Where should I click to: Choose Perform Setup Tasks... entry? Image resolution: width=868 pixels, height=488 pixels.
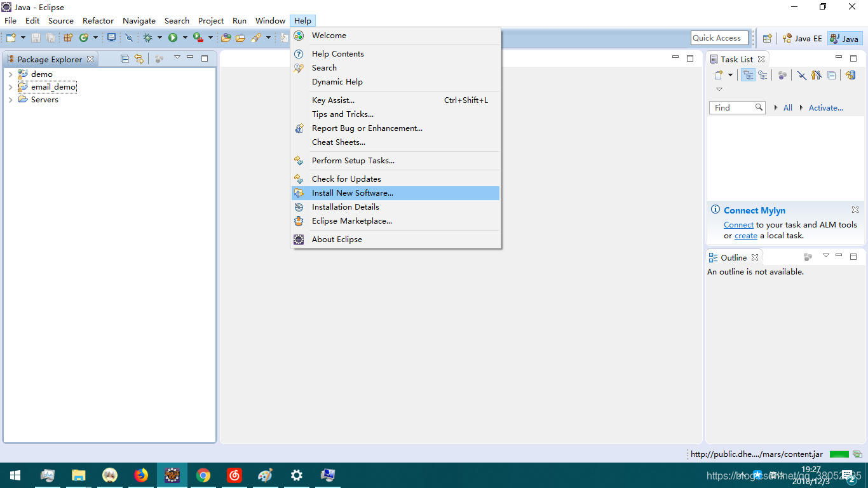(x=395, y=161)
